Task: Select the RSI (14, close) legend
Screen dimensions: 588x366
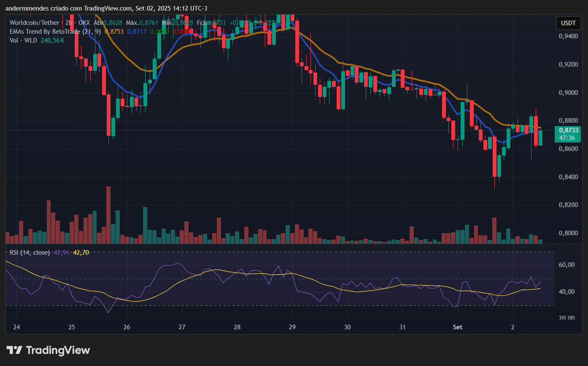Action: click(30, 253)
